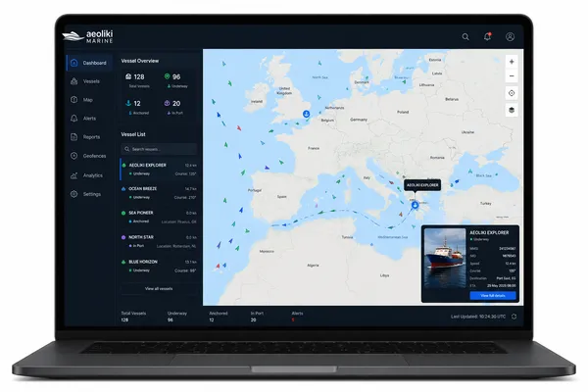Click the Vessels ship icon in the sidebar

(x=74, y=81)
